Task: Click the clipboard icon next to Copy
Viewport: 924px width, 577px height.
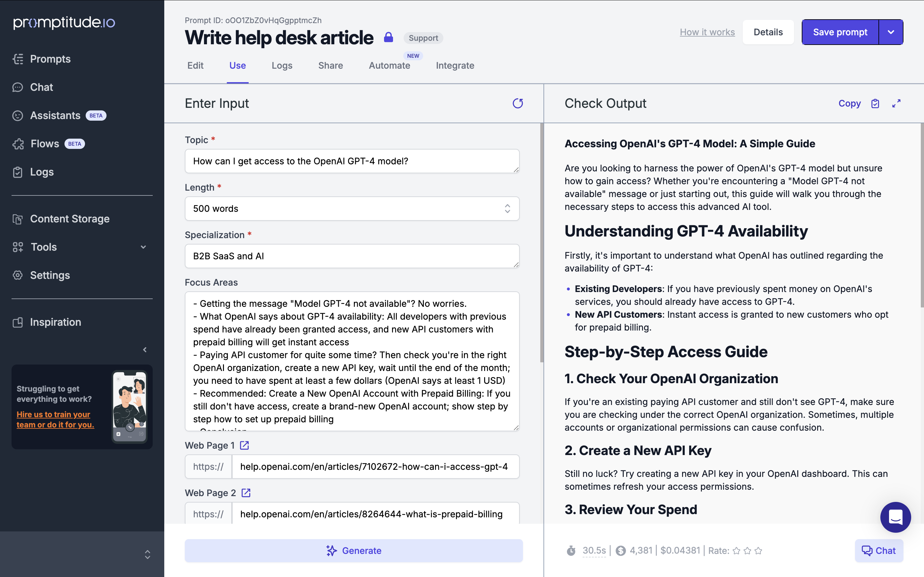Action: click(875, 103)
